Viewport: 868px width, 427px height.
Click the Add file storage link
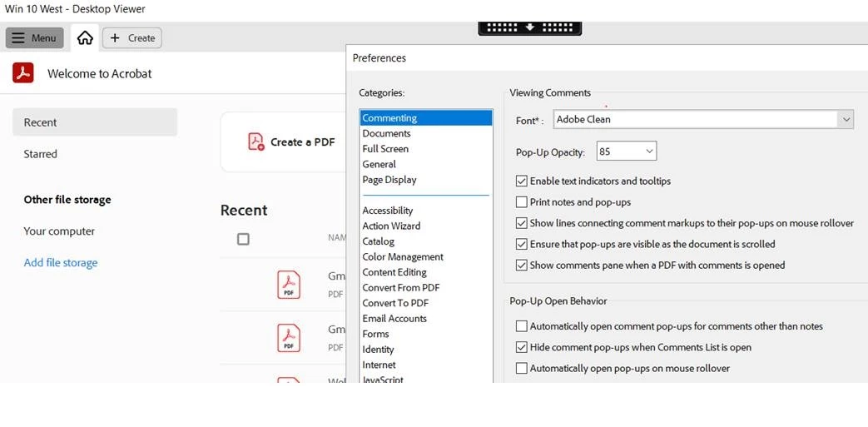tap(61, 262)
